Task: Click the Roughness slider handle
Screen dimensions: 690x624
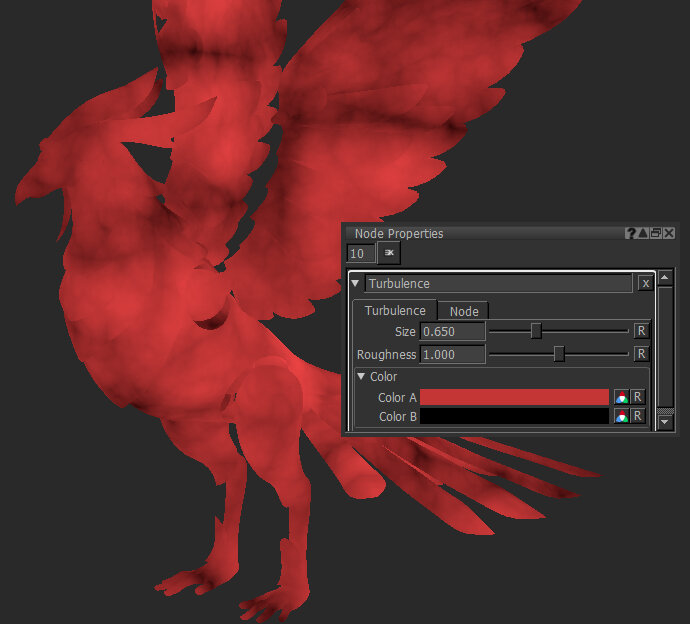Action: point(559,354)
